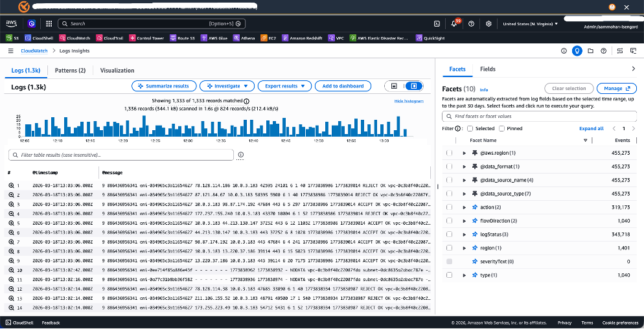644x329 pixels.
Task: Check the Selected filter checkbox
Action: point(470,129)
